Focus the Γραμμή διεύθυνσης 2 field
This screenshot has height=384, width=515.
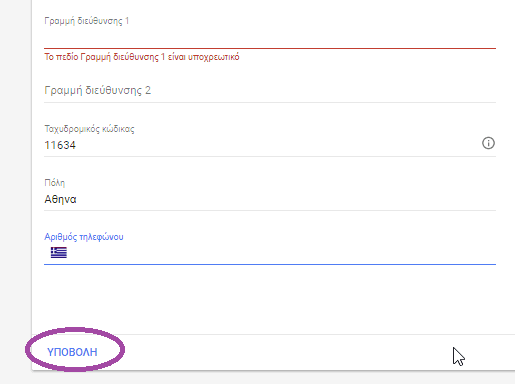click(270, 90)
